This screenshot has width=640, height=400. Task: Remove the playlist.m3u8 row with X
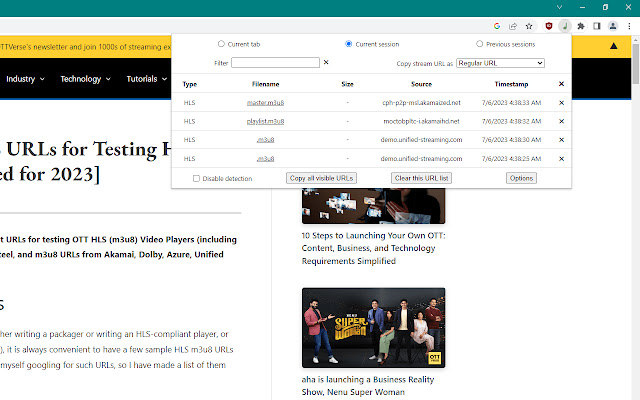(561, 121)
